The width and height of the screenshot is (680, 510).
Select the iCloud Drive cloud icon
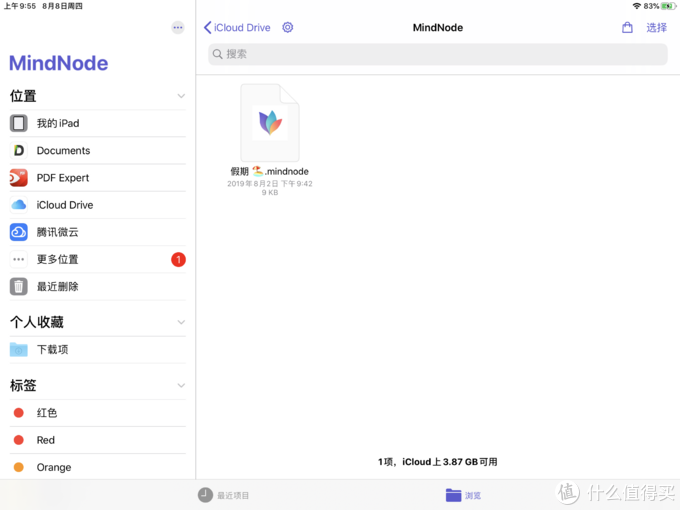[x=19, y=205]
